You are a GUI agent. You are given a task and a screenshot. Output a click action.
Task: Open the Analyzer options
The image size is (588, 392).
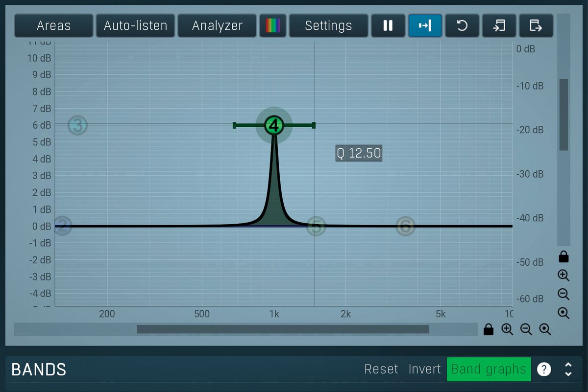[217, 25]
